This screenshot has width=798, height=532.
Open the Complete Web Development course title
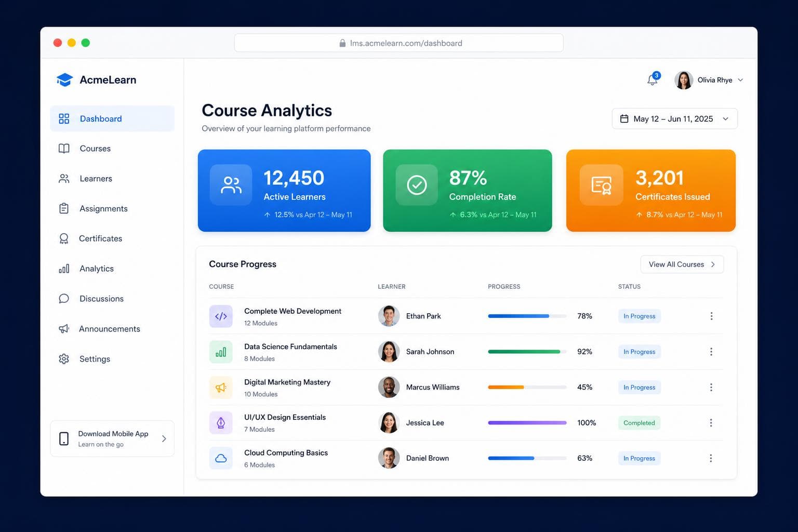click(x=292, y=311)
